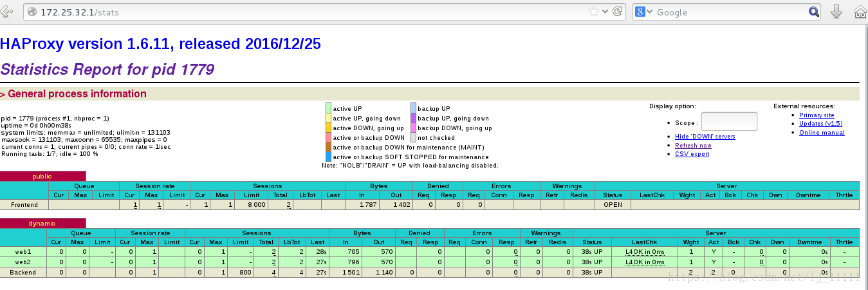Click the HAProxy version 1.6.11 heading
Screen dimensions: 868x290
(x=160, y=44)
